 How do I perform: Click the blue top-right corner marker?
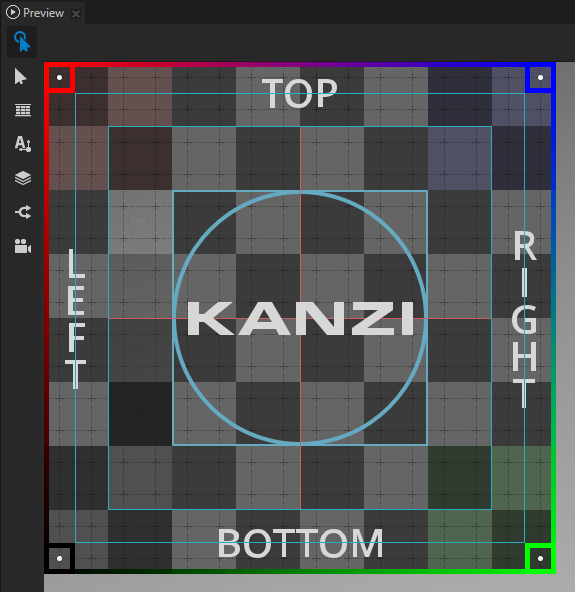[540, 78]
